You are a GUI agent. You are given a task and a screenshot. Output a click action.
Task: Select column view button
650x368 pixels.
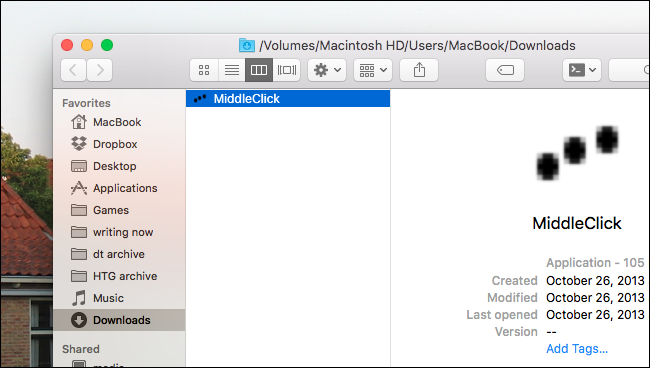(259, 70)
